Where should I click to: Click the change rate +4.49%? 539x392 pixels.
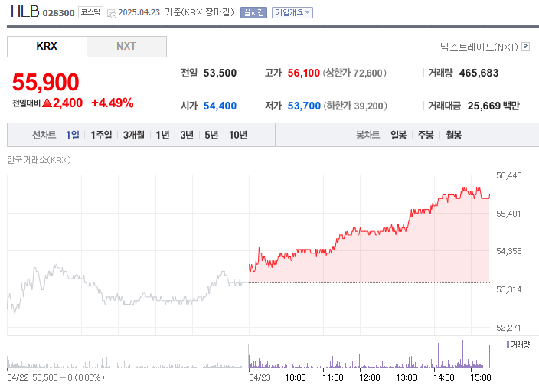(x=113, y=103)
